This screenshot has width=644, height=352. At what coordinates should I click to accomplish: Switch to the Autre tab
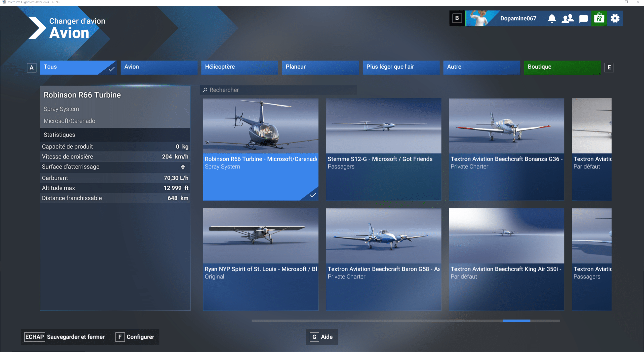point(482,67)
